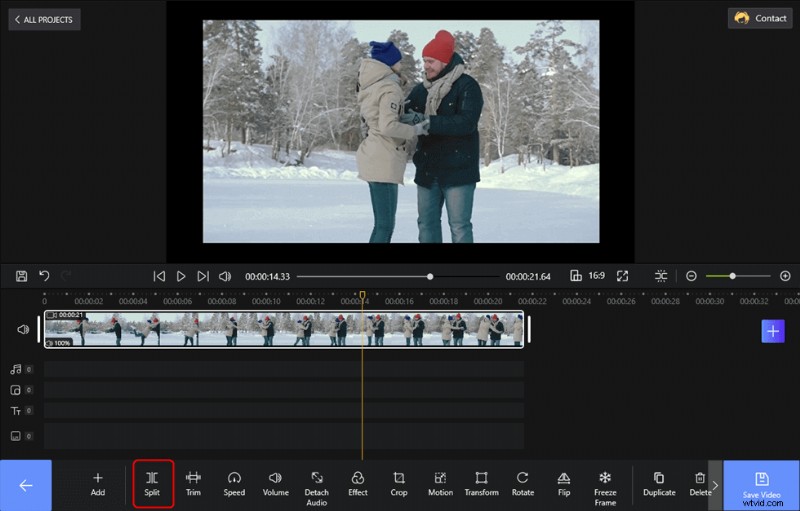
Task: Click the blue back arrow button
Action: [26, 486]
